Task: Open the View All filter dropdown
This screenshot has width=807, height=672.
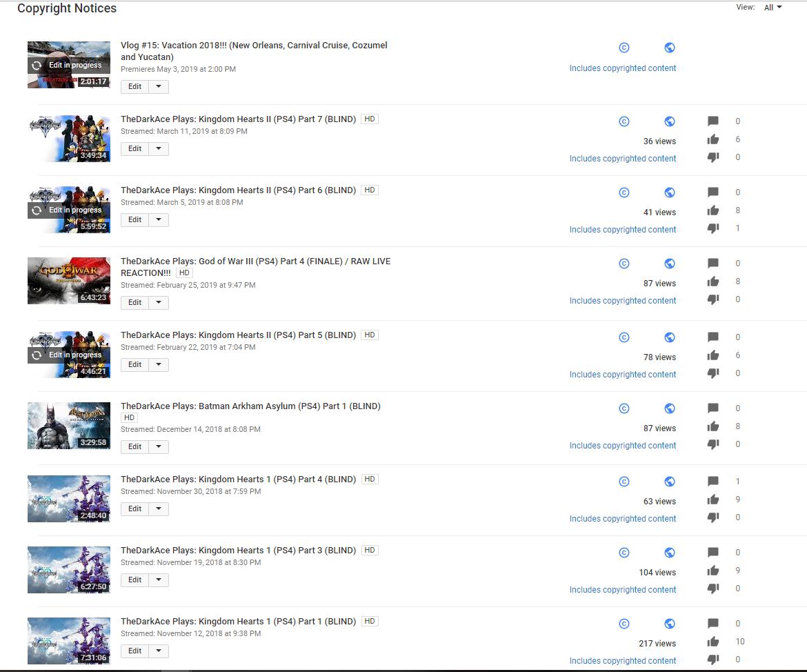Action: [773, 7]
